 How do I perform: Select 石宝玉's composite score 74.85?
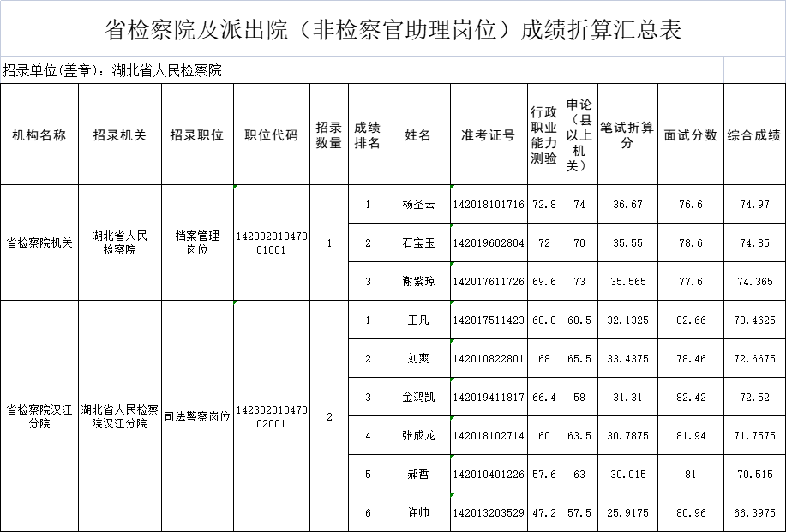[x=754, y=242]
